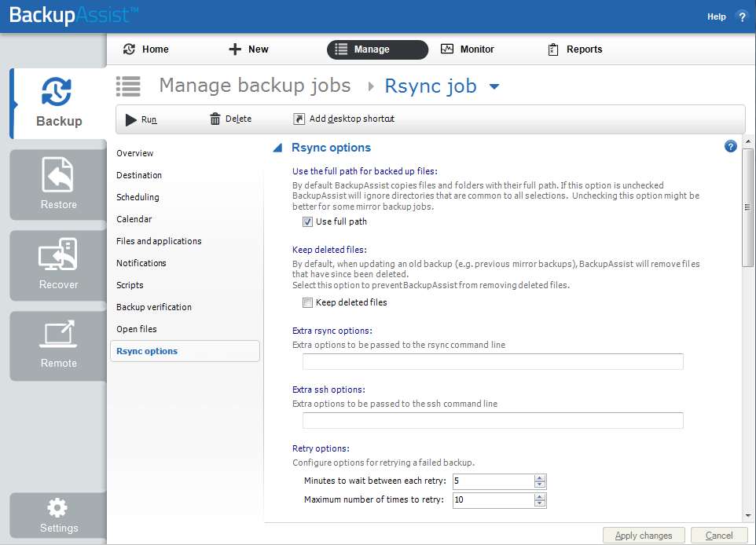Image resolution: width=756 pixels, height=545 pixels.
Task: Click the vertical scrollbar thumb
Action: click(x=748, y=207)
